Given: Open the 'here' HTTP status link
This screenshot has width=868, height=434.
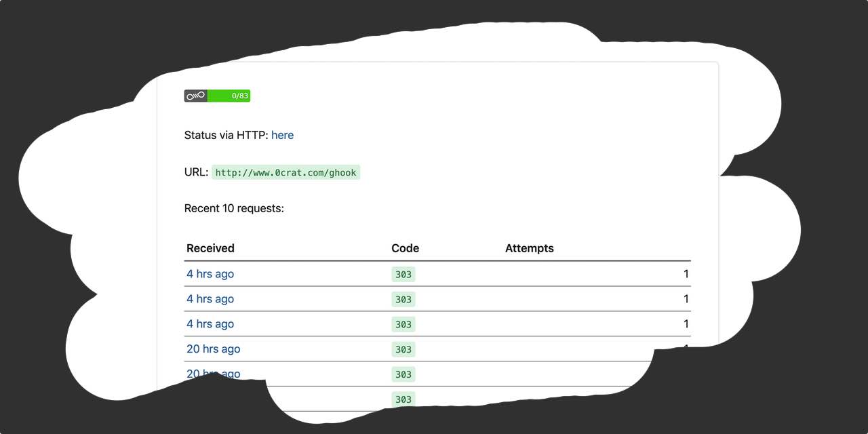Looking at the screenshot, I should click(282, 135).
